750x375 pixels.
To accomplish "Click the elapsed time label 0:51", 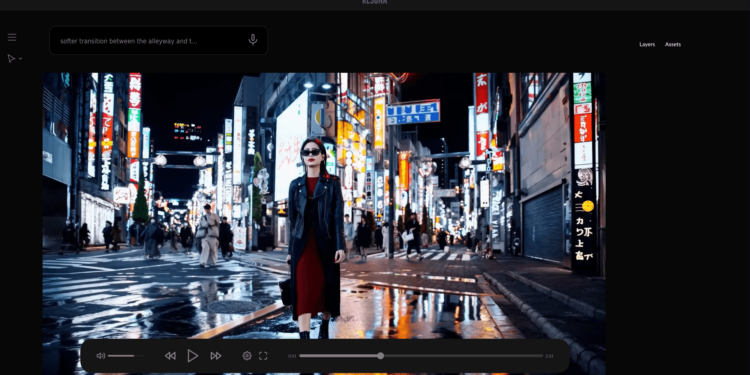I will [x=292, y=356].
